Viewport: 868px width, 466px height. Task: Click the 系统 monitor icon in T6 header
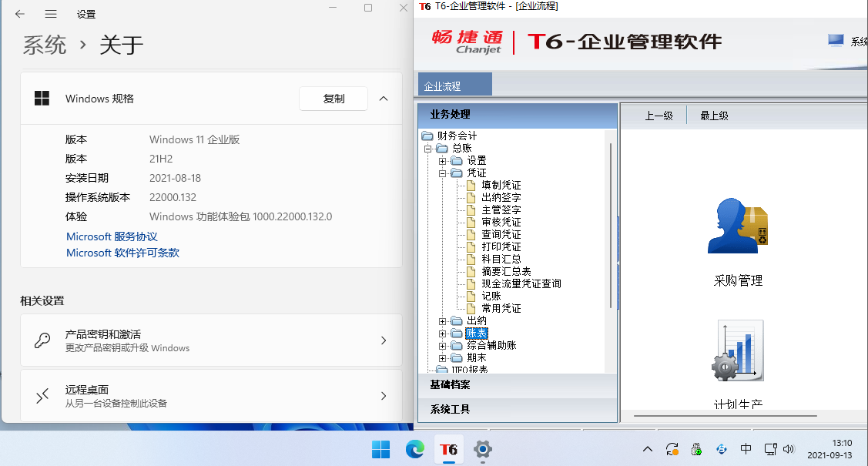836,40
